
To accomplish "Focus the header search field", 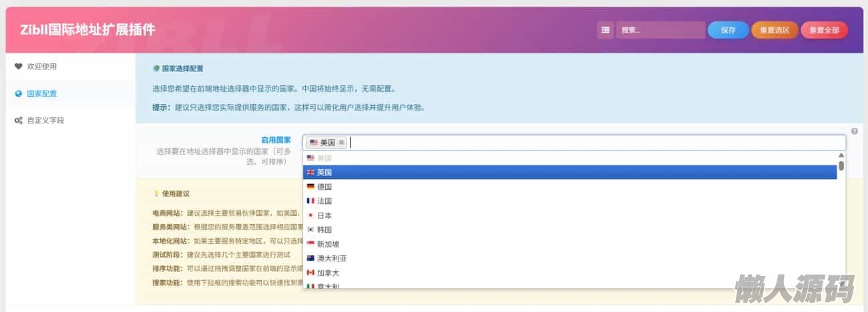I will (x=660, y=30).
